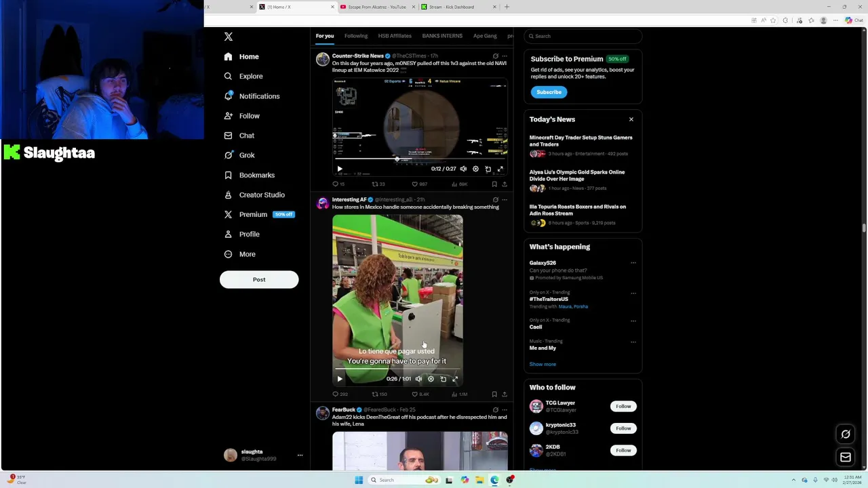This screenshot has width=868, height=488.
Task: Go fullscreen on Counter-Strike News video
Action: pyautogui.click(x=500, y=169)
